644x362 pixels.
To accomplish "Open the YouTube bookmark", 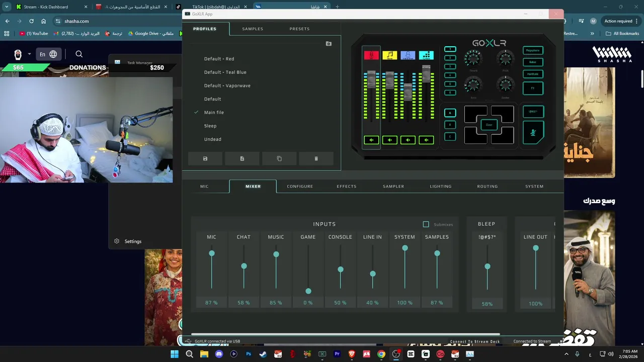I will (x=34, y=34).
